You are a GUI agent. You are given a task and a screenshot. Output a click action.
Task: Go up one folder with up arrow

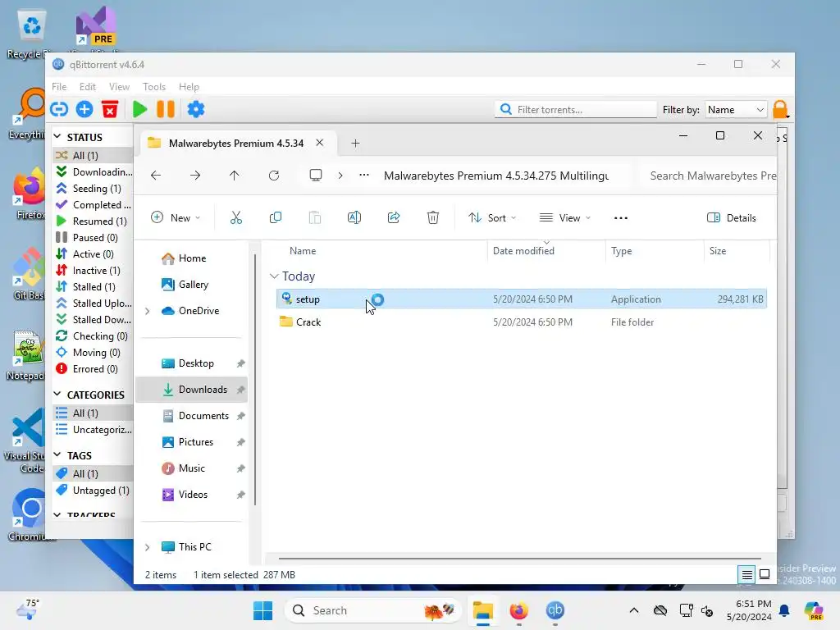pos(234,176)
